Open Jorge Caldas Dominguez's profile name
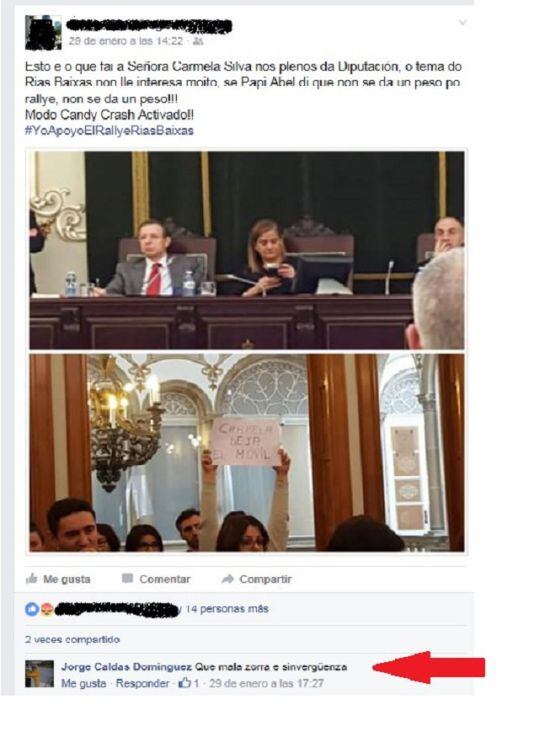 [x=126, y=666]
